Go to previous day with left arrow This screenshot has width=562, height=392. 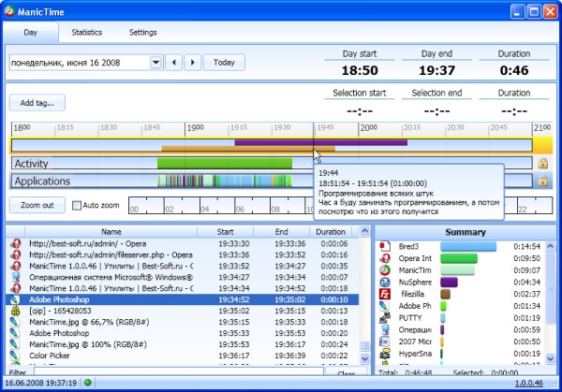click(173, 63)
